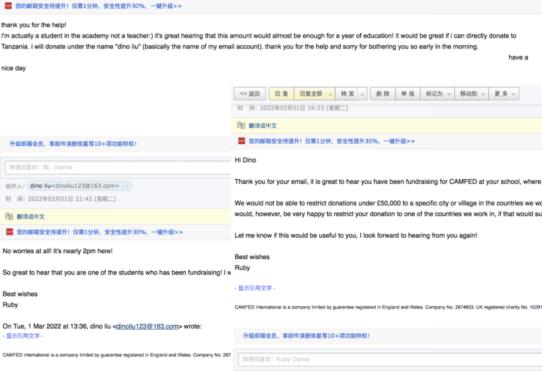Open security upgrade link above Hi Dino email
Image resolution: width=542 pixels, height=373 pixels.
(331, 141)
